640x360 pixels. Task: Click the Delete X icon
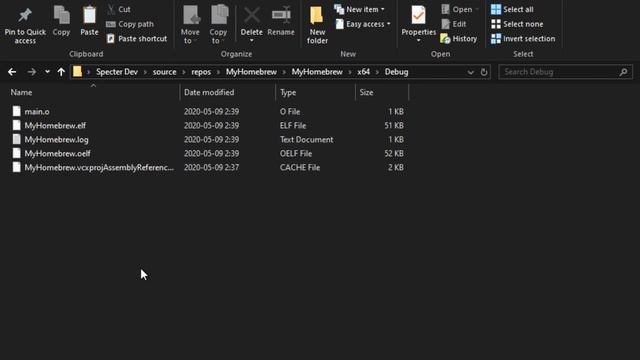(252, 15)
